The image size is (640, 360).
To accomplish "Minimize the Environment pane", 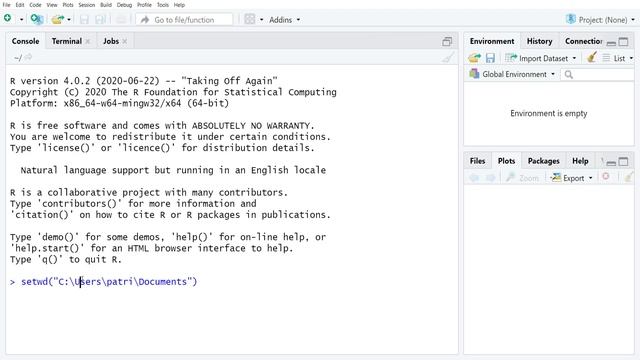I will [x=611, y=42].
